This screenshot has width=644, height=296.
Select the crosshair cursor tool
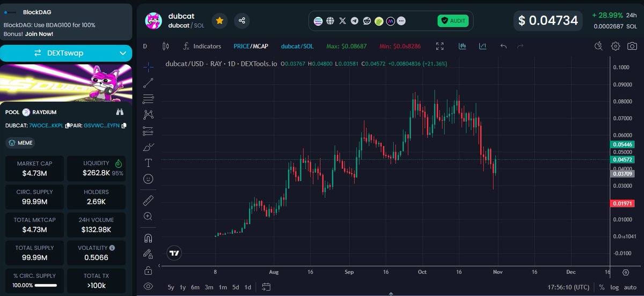[x=149, y=67]
